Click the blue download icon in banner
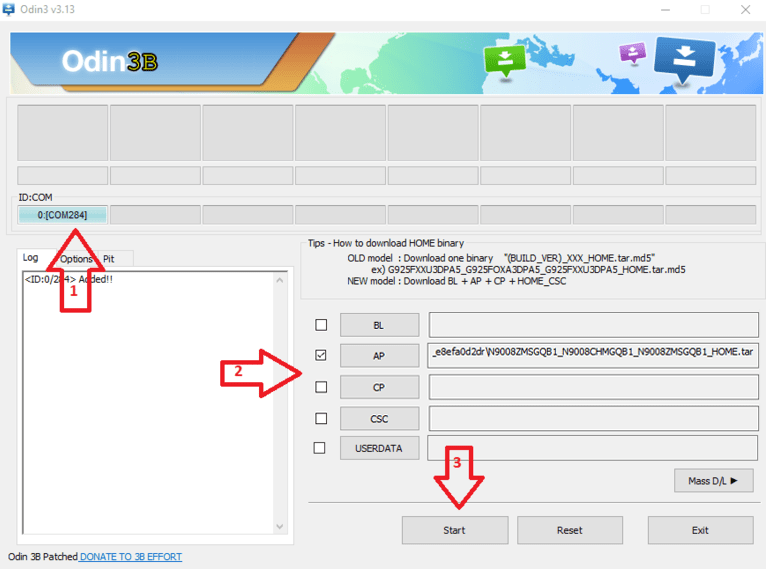The image size is (767, 570). tap(684, 59)
